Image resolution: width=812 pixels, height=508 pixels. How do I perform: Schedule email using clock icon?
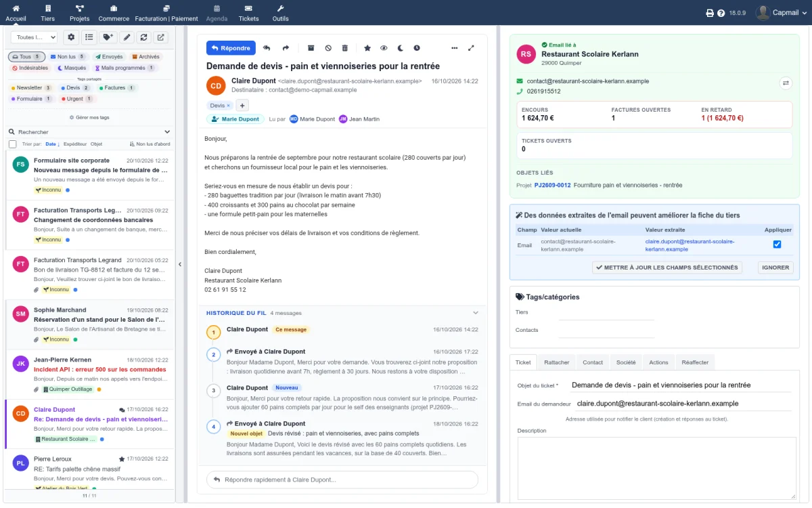[417, 48]
